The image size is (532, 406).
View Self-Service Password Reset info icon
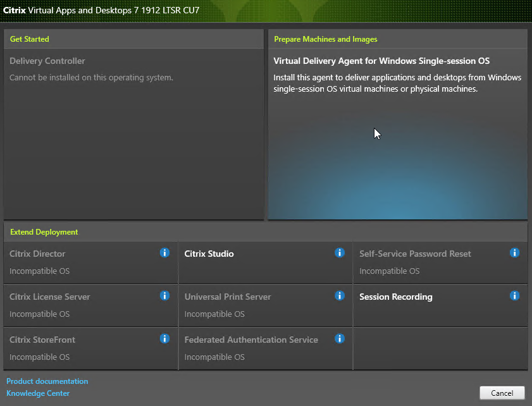click(515, 253)
